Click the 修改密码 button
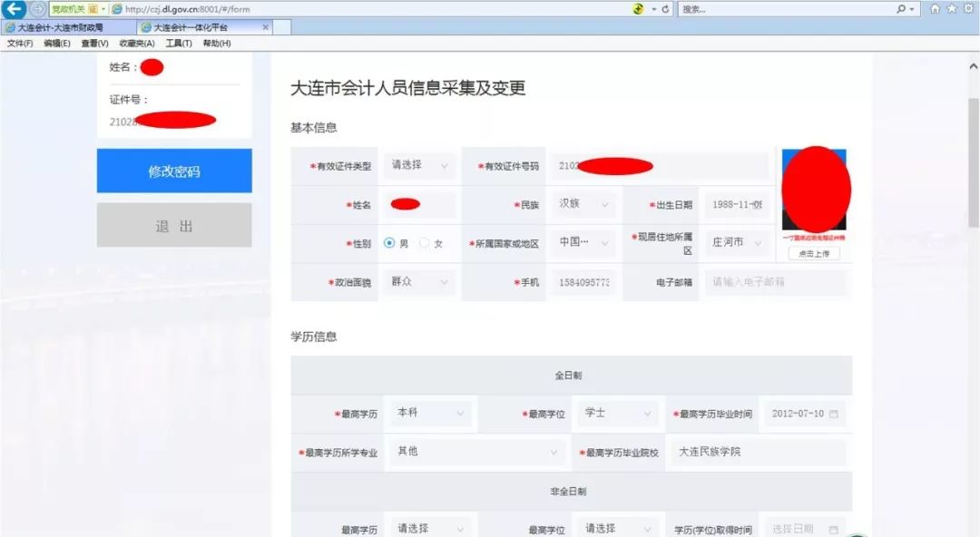Screen dimensions: 980x537 174,171
